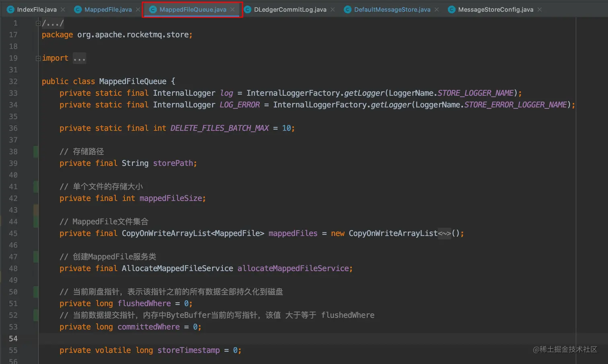Close the DLedgerCommitLog.java tab
The image size is (608, 364).
[x=333, y=10]
